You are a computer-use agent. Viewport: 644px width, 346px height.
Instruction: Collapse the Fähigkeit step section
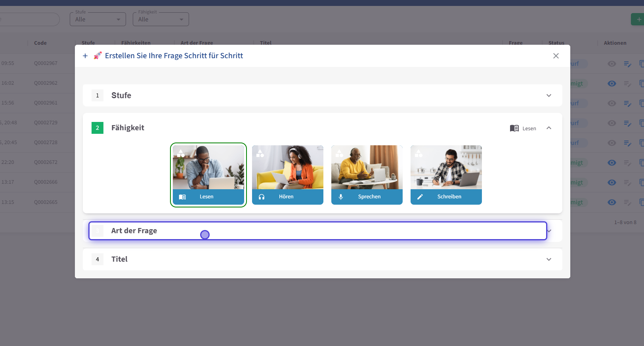548,128
